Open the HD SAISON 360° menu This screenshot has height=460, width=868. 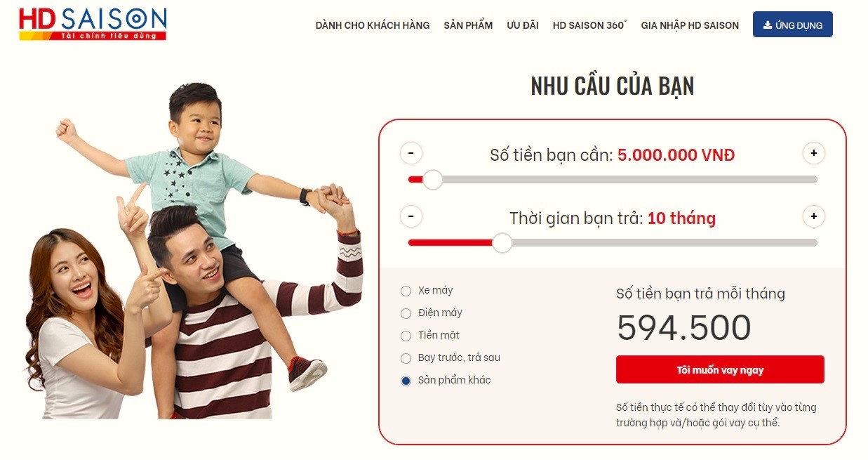[x=589, y=25]
